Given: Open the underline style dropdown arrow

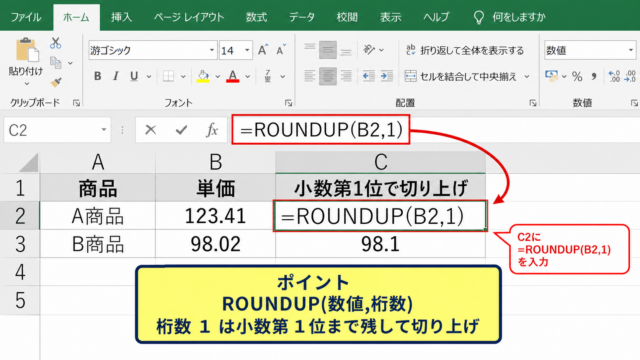Looking at the screenshot, I should 149,76.
